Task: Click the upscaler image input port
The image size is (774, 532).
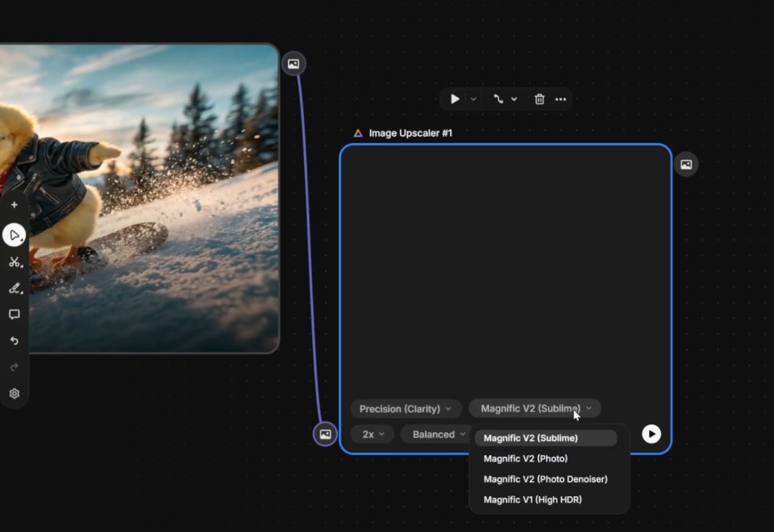Action: click(325, 434)
